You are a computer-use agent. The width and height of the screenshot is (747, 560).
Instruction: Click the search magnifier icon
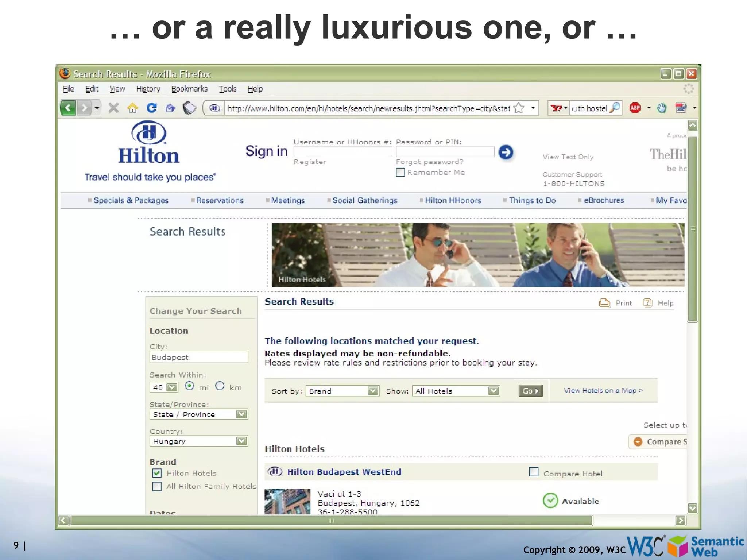(x=615, y=108)
